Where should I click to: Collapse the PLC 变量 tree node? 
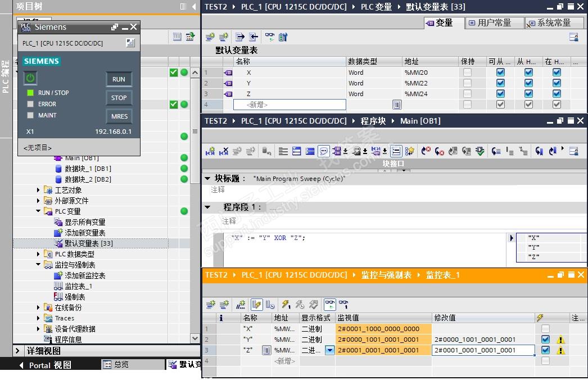(x=38, y=211)
